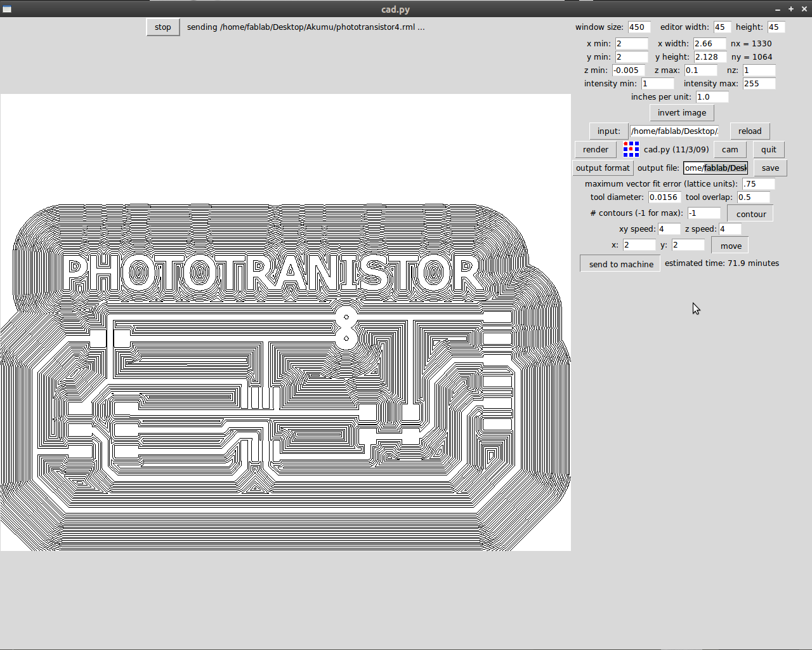Open the output format menu
This screenshot has height=650, width=812.
[603, 168]
